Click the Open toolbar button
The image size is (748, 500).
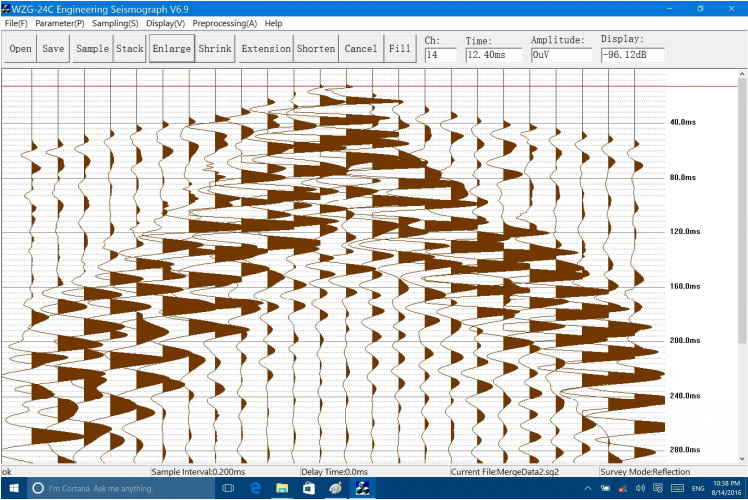21,48
